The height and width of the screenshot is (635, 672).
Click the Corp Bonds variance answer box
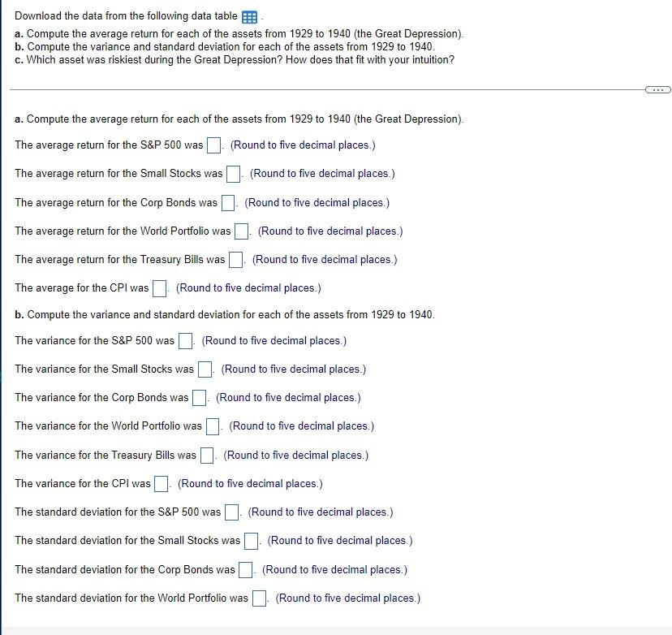point(199,397)
